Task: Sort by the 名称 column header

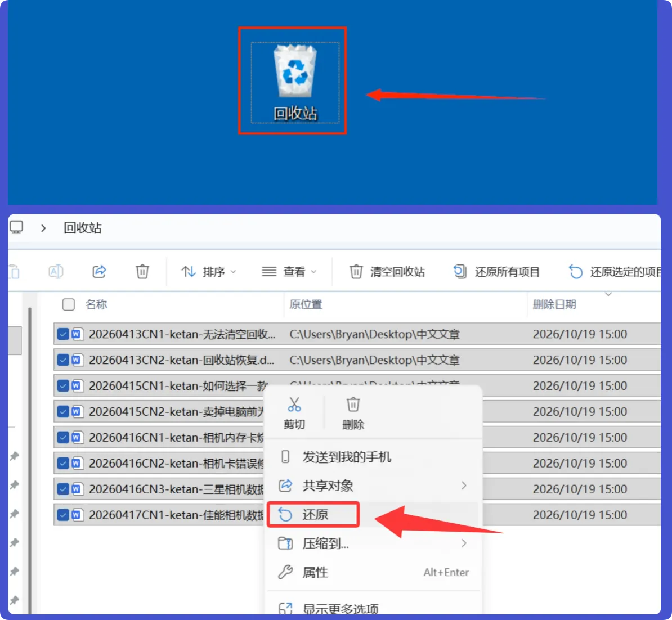Action: click(96, 304)
